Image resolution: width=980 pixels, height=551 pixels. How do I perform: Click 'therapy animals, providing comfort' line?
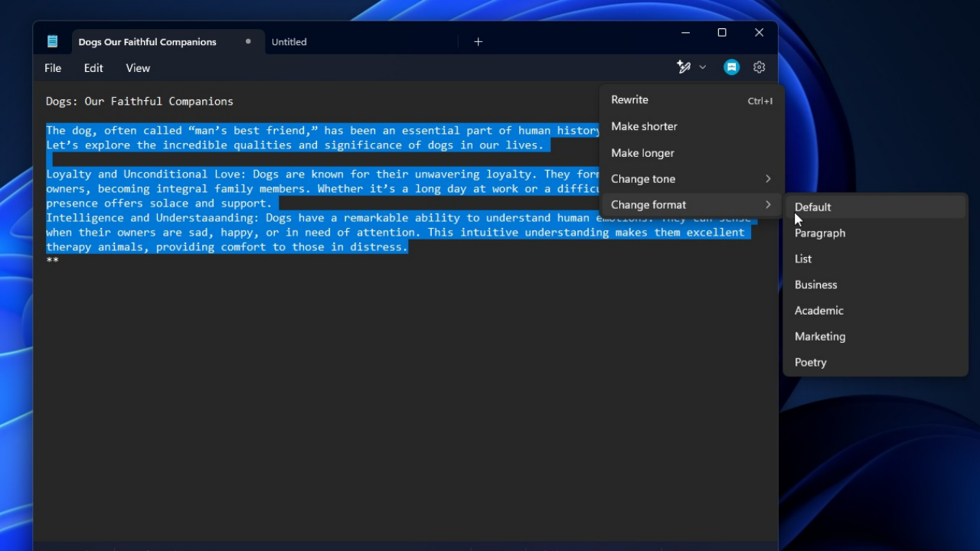pos(227,247)
